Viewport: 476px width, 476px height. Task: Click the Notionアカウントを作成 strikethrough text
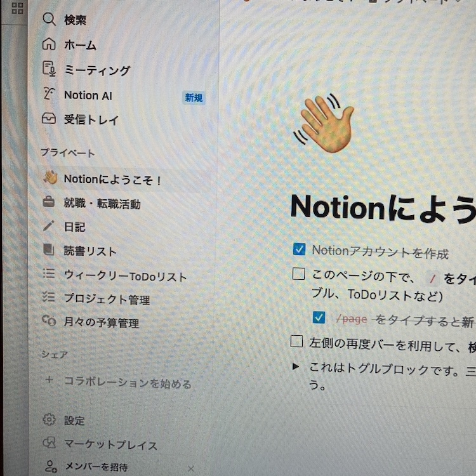pyautogui.click(x=380, y=252)
